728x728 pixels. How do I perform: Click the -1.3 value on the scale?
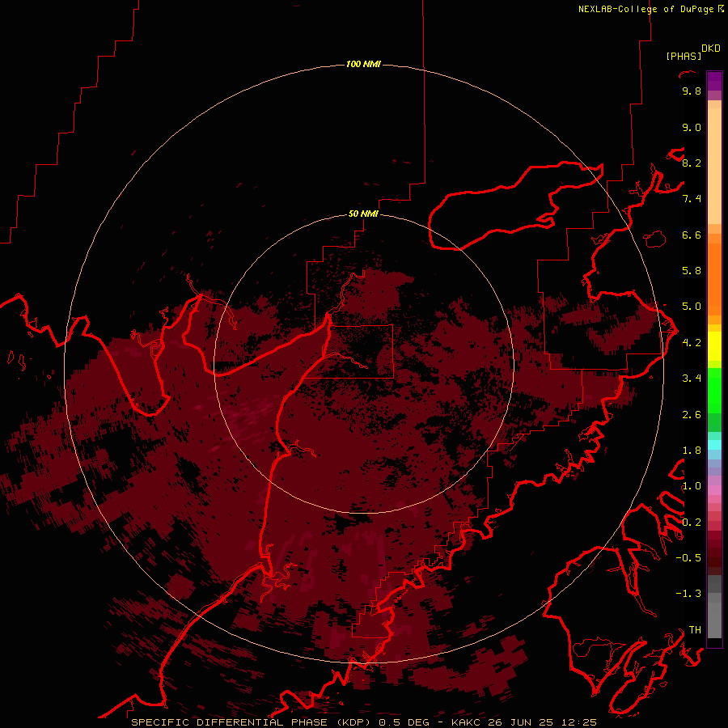coord(688,594)
